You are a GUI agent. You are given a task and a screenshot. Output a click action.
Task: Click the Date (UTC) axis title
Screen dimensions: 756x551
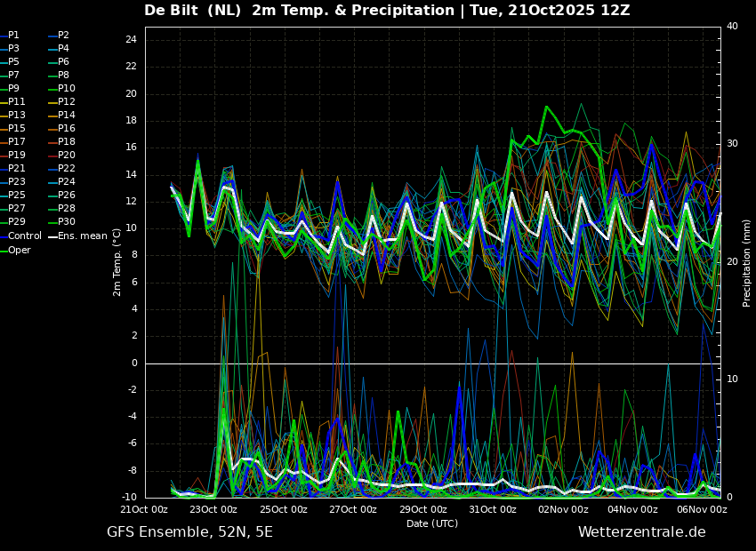tap(432, 524)
